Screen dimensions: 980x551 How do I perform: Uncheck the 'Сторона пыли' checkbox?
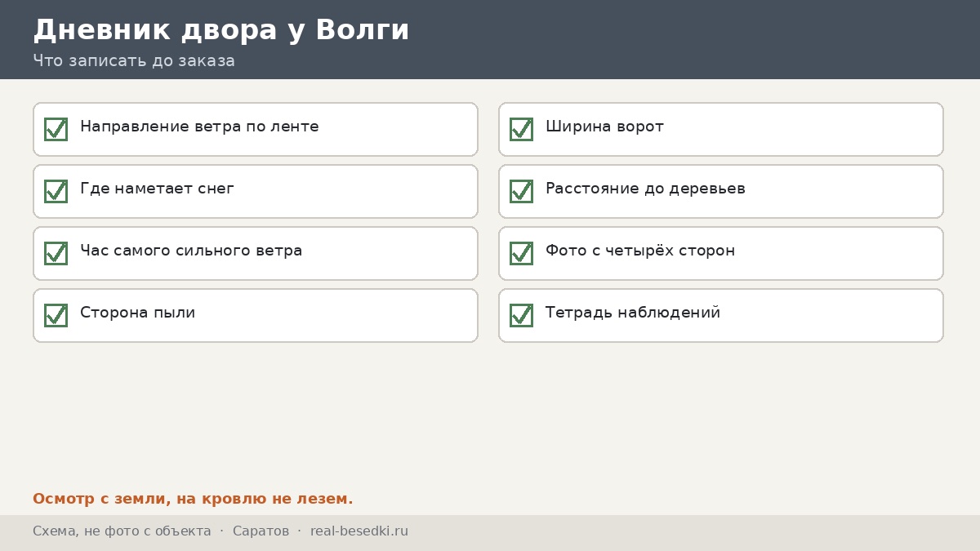point(56,315)
